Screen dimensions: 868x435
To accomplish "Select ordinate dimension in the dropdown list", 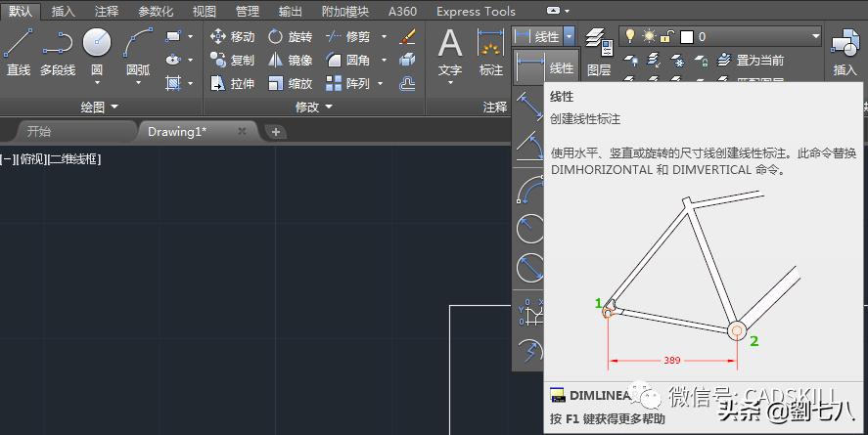I will (529, 312).
